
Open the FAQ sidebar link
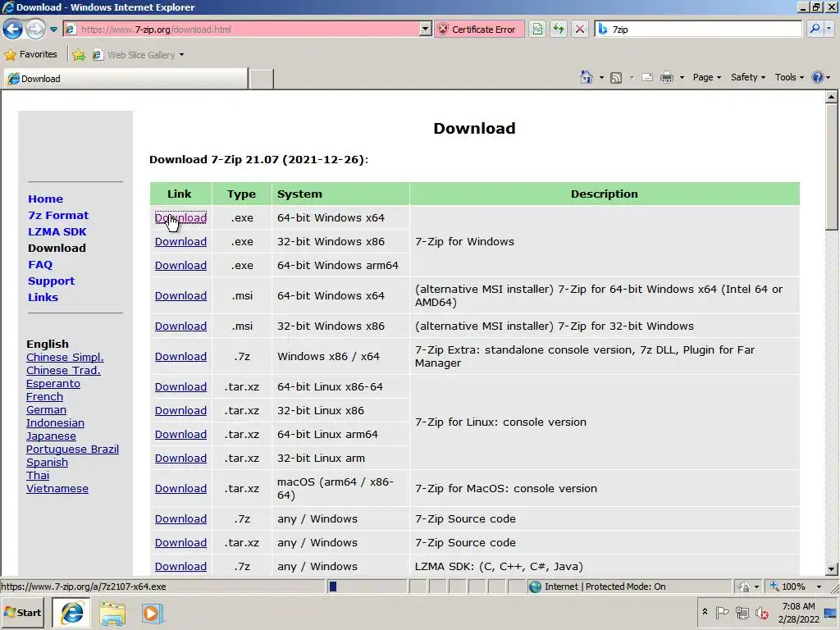40,265
